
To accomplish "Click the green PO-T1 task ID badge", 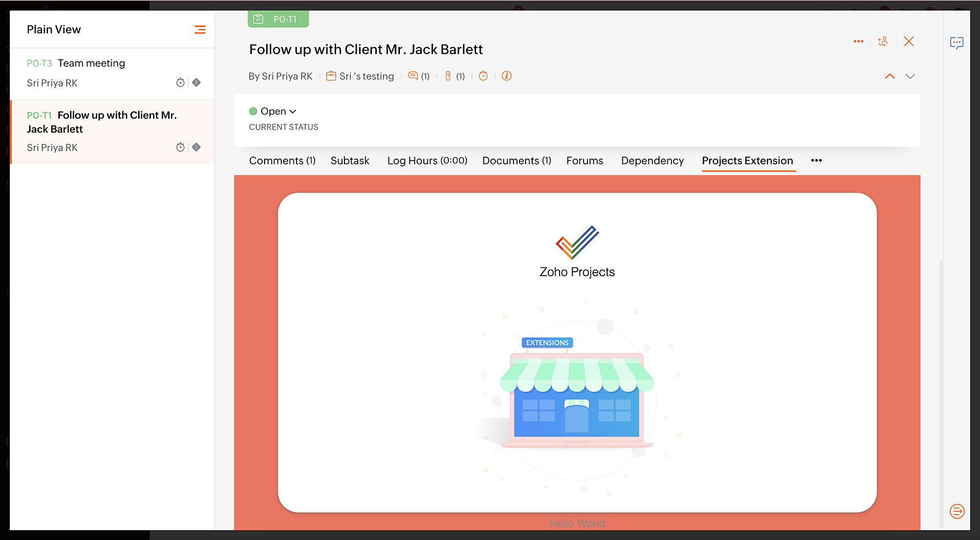I will point(278,19).
